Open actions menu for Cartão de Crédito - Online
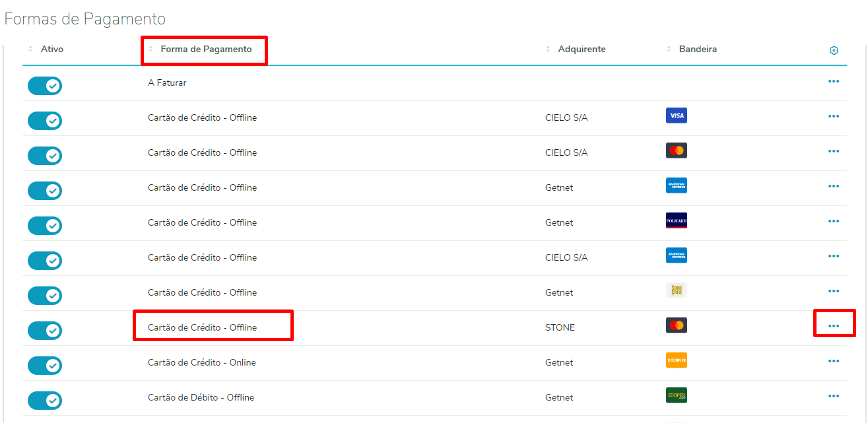The width and height of the screenshot is (868, 423). pyautogui.click(x=834, y=361)
